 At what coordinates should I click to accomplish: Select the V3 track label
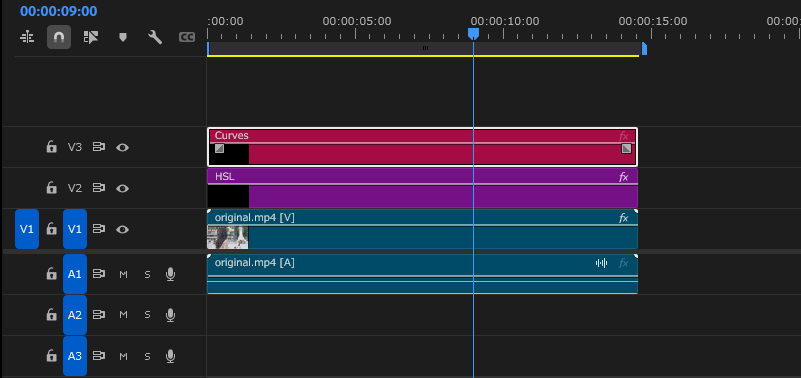pyautogui.click(x=75, y=147)
